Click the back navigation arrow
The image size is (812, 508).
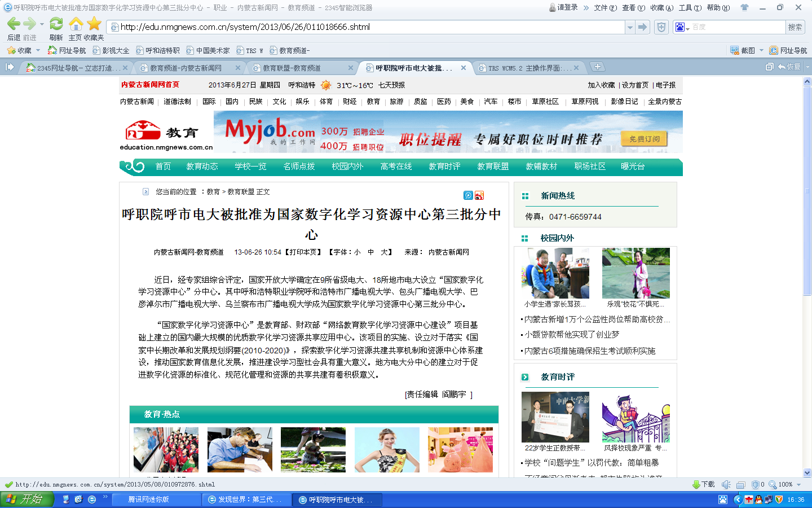coord(14,24)
